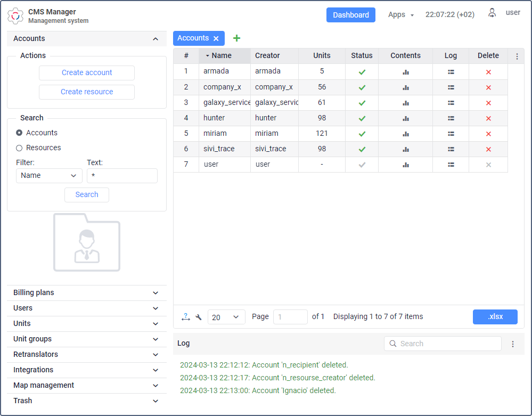The height and width of the screenshot is (416, 532).
Task: Open log for hunter account
Action: pos(451,118)
